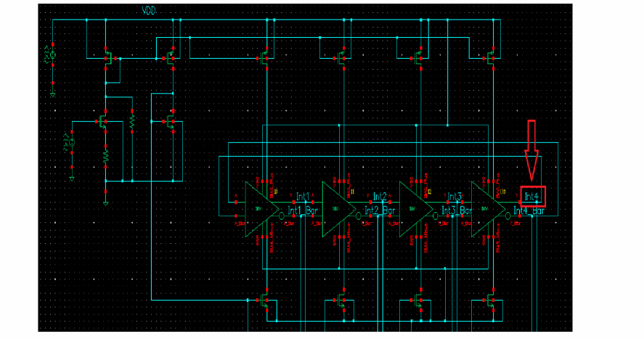This screenshot has width=644, height=339.
Task: Select the diode-connected NMOS below second PMOS
Action: pyautogui.click(x=171, y=121)
